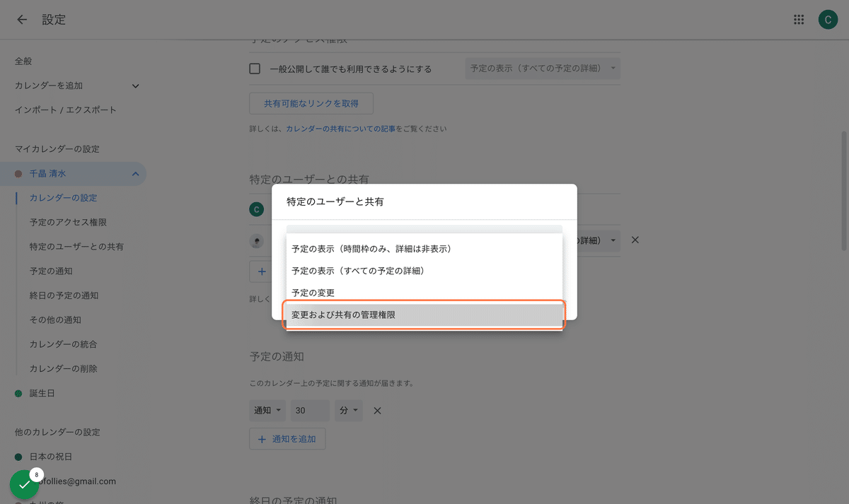Remove the shared user with the X icon

[635, 240]
